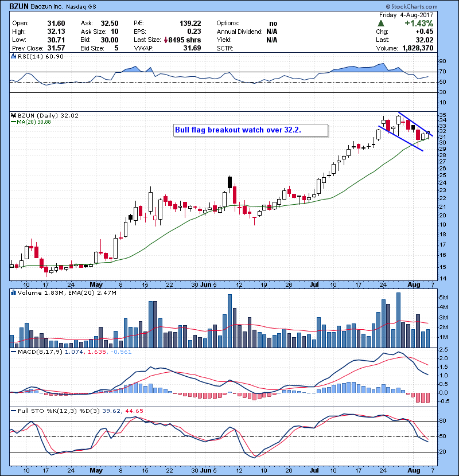Click the SCTR label
The image size is (459, 476).
[x=225, y=48]
